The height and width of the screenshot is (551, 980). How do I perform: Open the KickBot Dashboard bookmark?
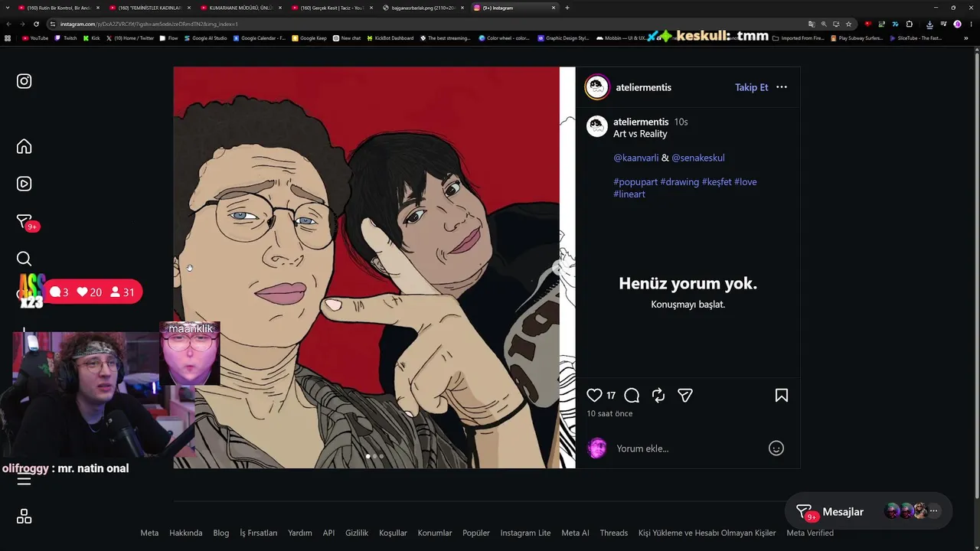point(390,37)
